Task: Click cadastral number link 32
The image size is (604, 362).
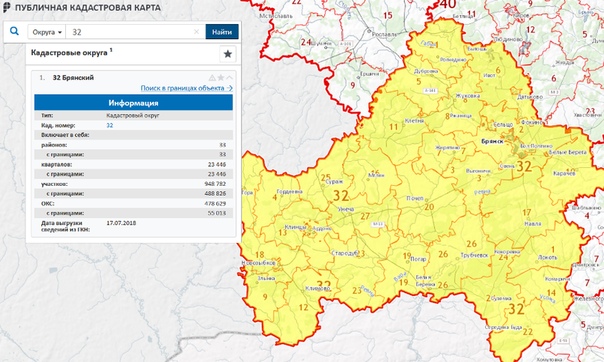Action: [110, 126]
